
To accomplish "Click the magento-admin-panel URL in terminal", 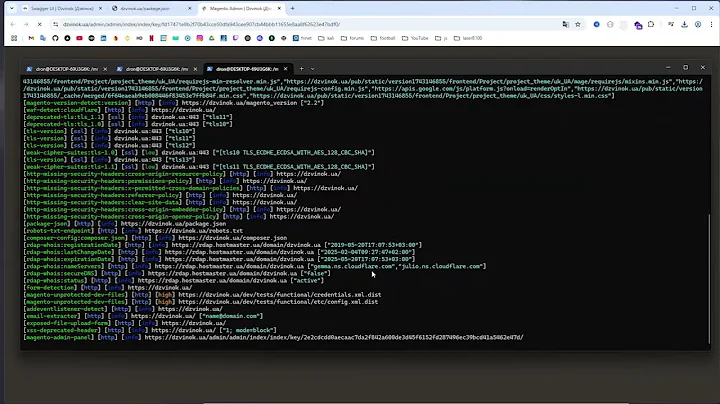I will coord(334,337).
